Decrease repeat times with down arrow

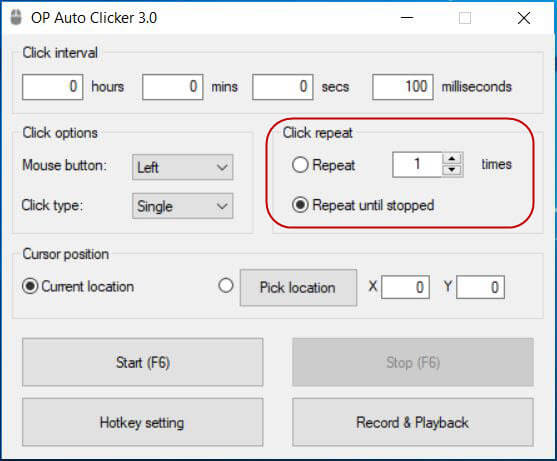pos(452,170)
